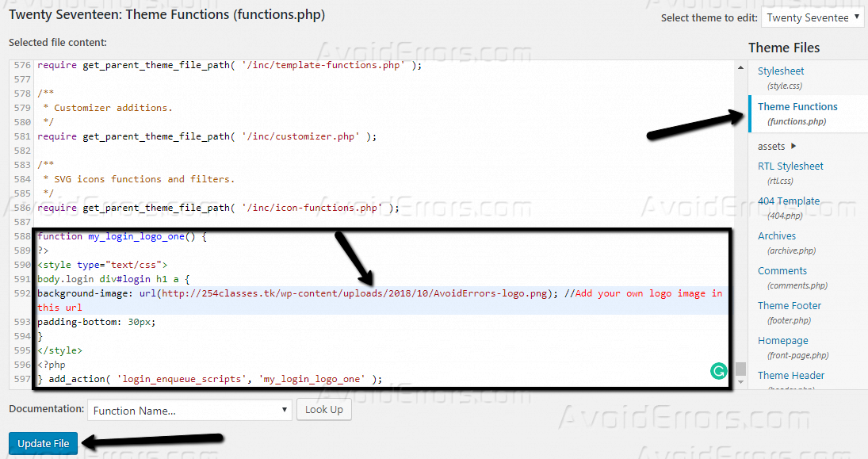Open the Homepage front-page.php file
Viewport: 868px width, 459px height.
click(782, 341)
